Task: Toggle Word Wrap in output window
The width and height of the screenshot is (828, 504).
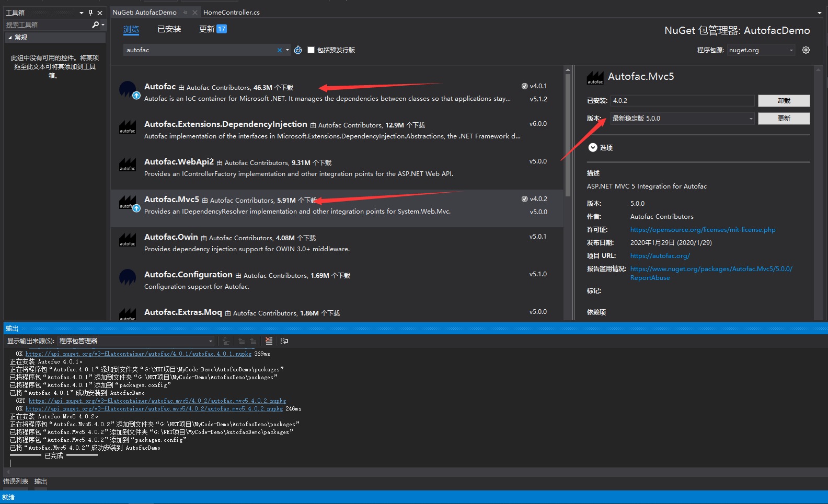Action: [x=284, y=341]
